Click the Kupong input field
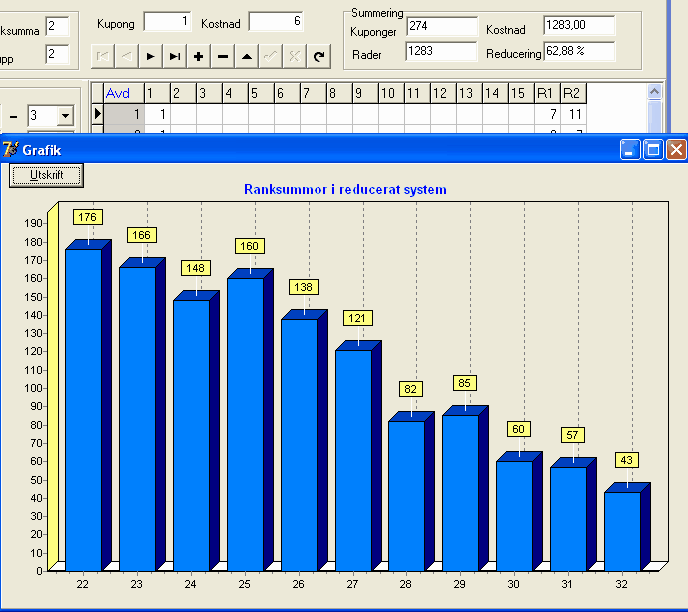Viewport: 688px width, 612px height. point(167,21)
